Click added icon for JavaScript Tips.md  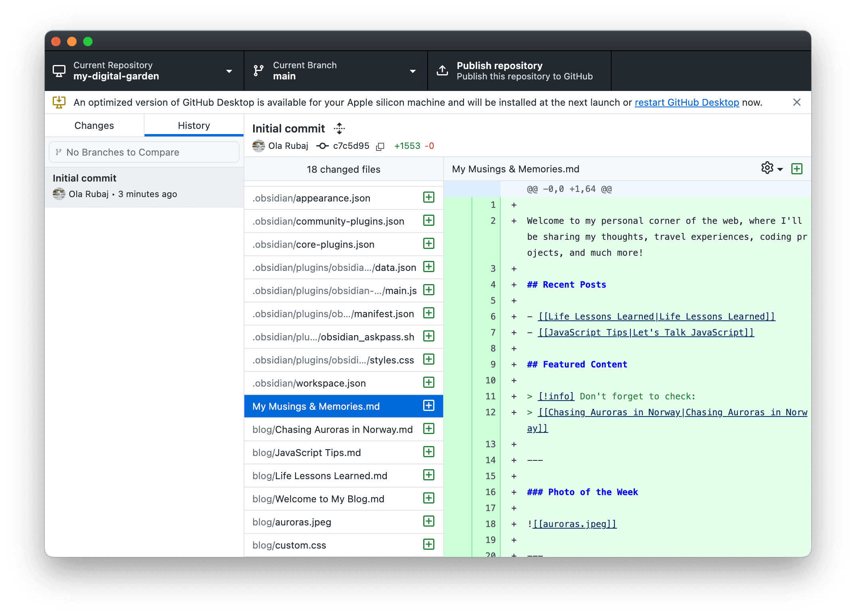429,452
